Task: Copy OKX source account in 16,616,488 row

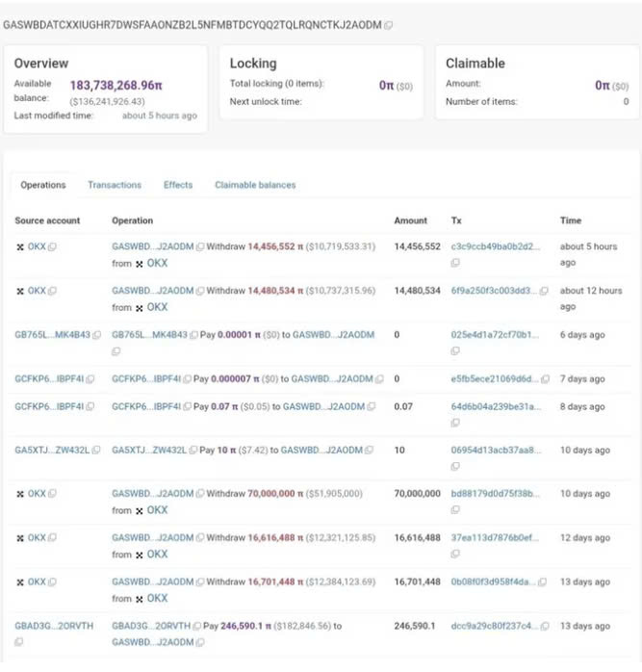Action: click(52, 538)
